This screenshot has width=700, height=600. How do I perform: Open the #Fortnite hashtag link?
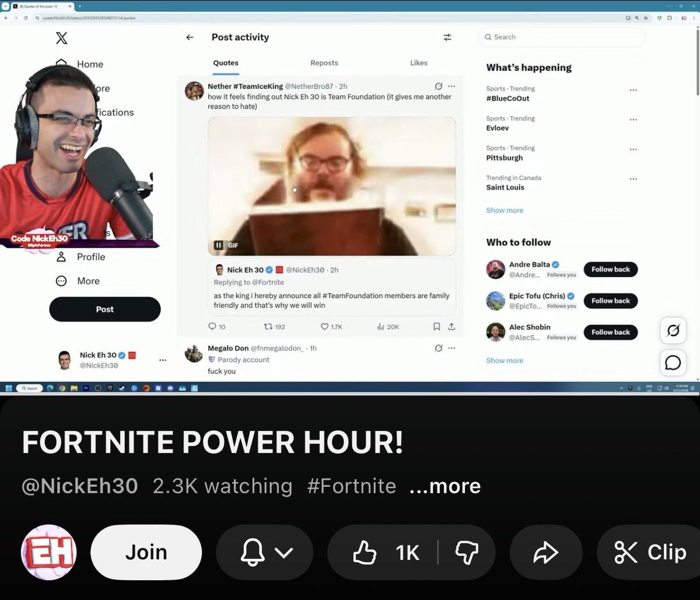tap(352, 486)
